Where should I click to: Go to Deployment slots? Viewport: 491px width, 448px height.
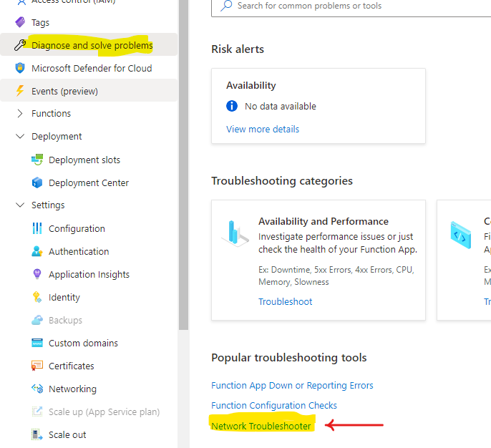pyautogui.click(x=84, y=160)
